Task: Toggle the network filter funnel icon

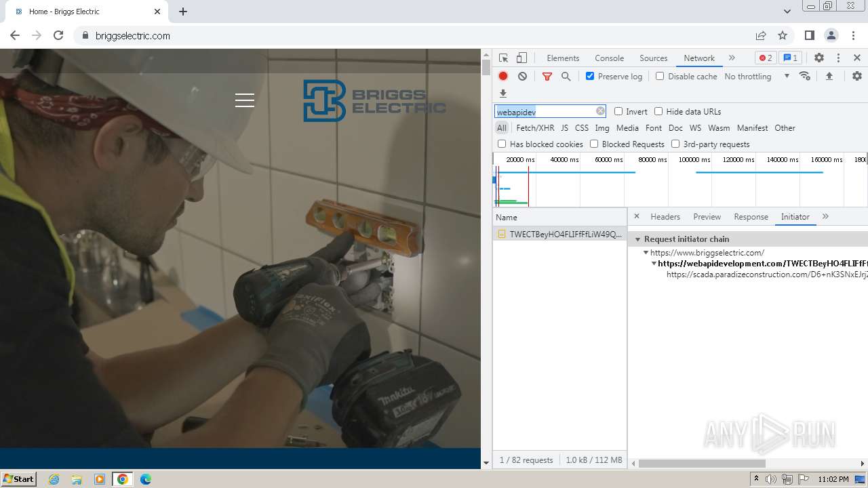Action: click(547, 77)
